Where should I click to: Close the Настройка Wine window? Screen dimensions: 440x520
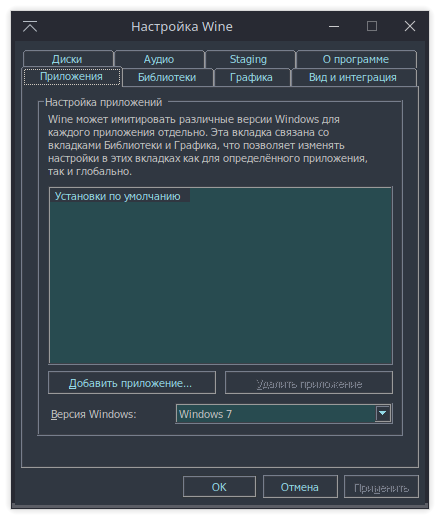pyautogui.click(x=410, y=26)
